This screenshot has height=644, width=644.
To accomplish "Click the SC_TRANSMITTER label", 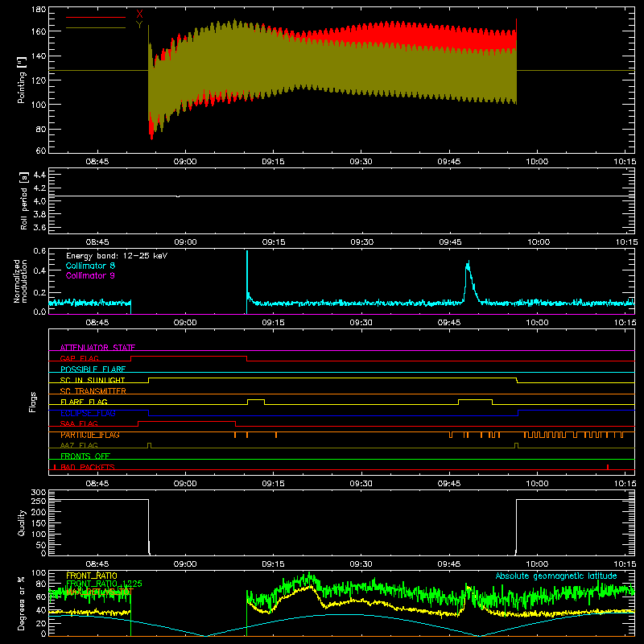I will point(93,390).
